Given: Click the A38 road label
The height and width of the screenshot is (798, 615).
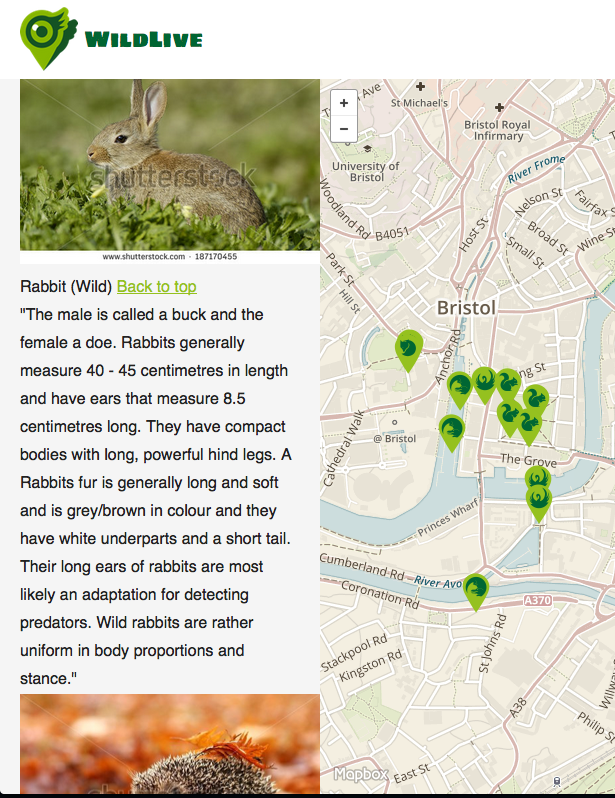Looking at the screenshot, I should coord(518,708).
